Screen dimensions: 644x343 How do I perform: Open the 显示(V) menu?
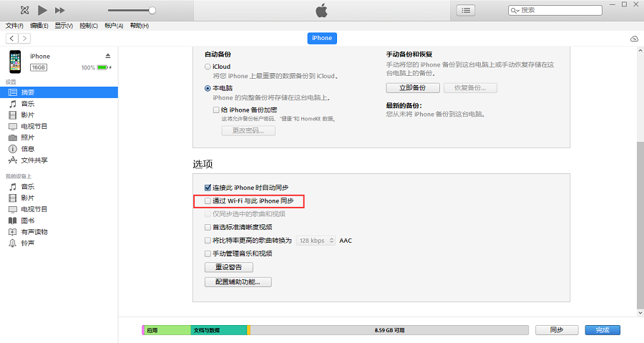coord(64,26)
